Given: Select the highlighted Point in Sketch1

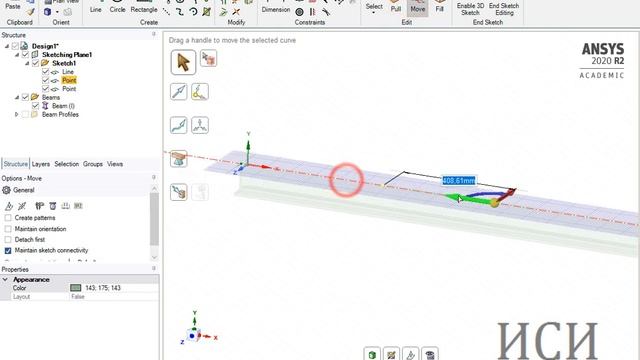Looking at the screenshot, I should point(69,80).
